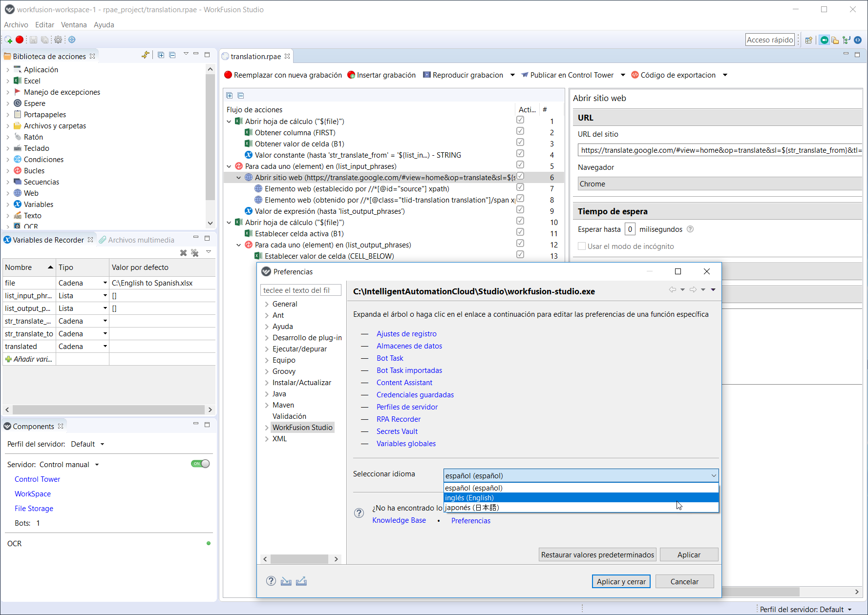Collapse all in Biblioteca de acciones panel
Image resolution: width=868 pixels, height=615 pixels.
(x=172, y=55)
